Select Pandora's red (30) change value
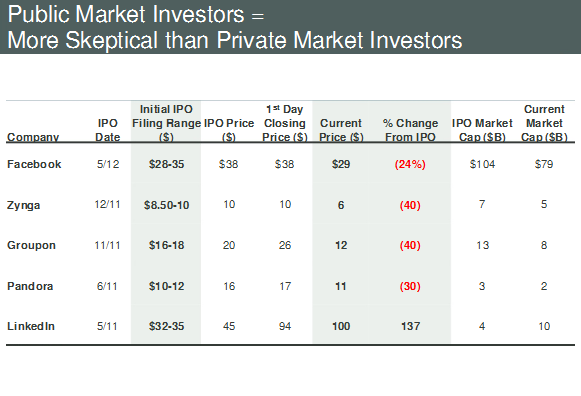Viewport: 581px width, 396px height. (410, 286)
